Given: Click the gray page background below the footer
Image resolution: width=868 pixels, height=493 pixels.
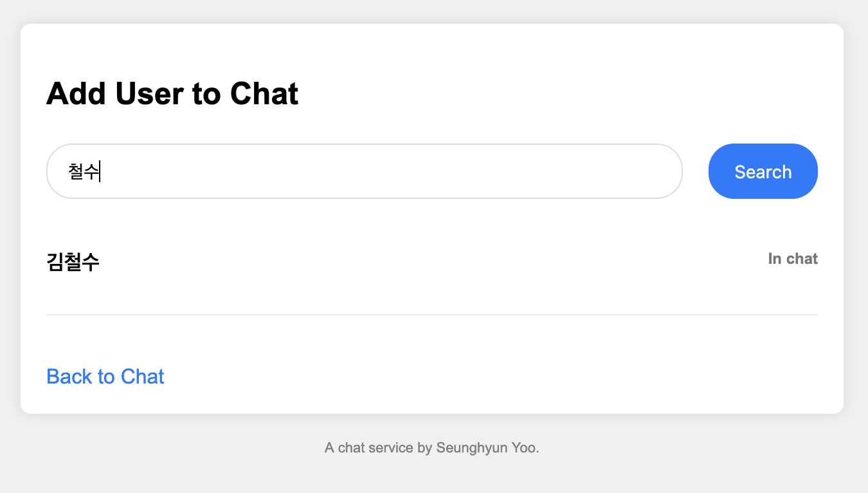Looking at the screenshot, I should 431,478.
